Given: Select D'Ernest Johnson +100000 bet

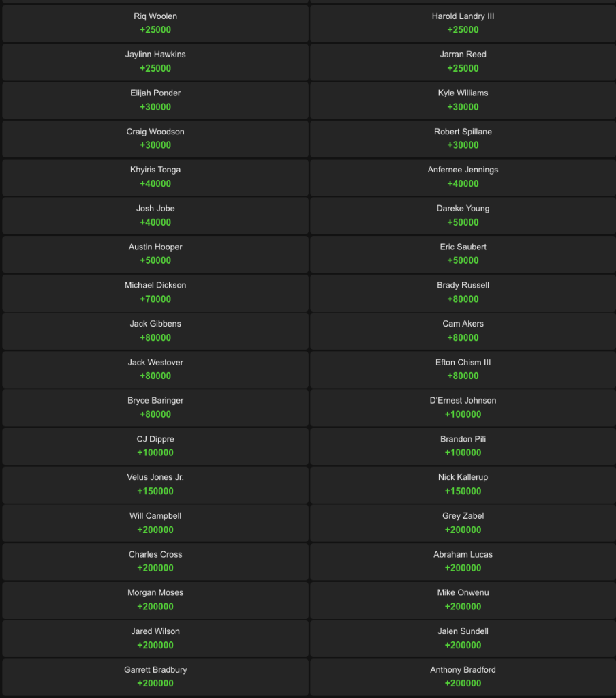Looking at the screenshot, I should [x=463, y=408].
